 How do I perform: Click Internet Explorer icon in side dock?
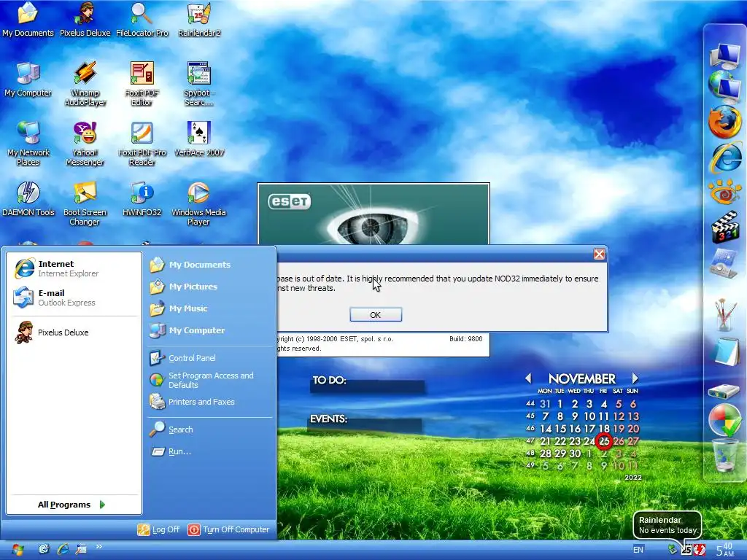pyautogui.click(x=724, y=157)
